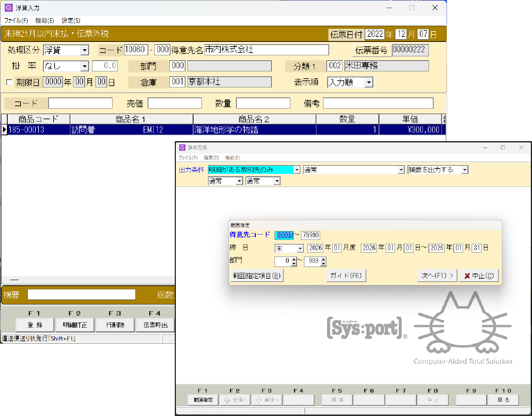The height and width of the screenshot is (416, 532).
Task: Click the 単価 column header
Action: [x=410, y=119]
